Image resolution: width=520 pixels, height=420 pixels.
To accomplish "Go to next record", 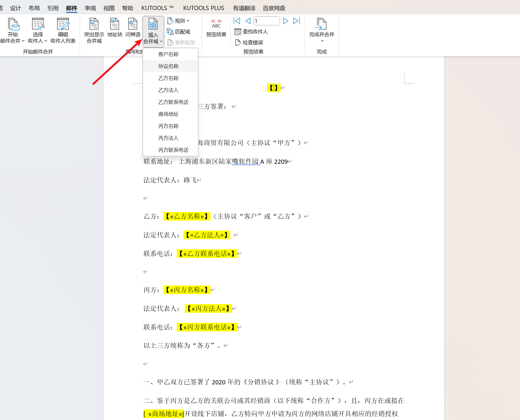I will point(285,21).
